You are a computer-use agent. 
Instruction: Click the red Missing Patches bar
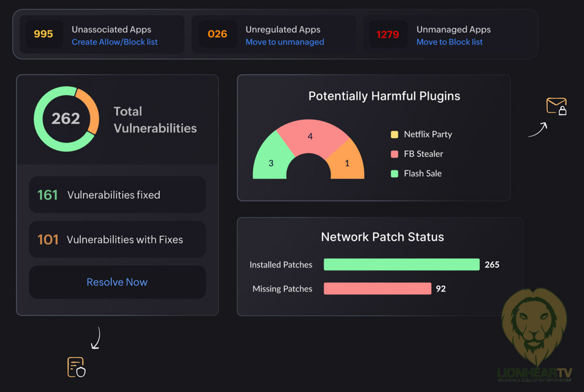tap(377, 289)
